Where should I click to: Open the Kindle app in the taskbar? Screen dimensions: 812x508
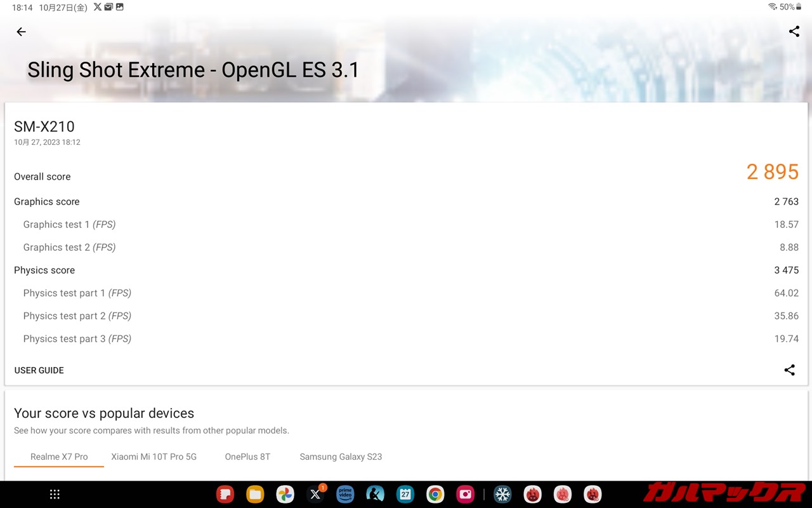coord(375,494)
